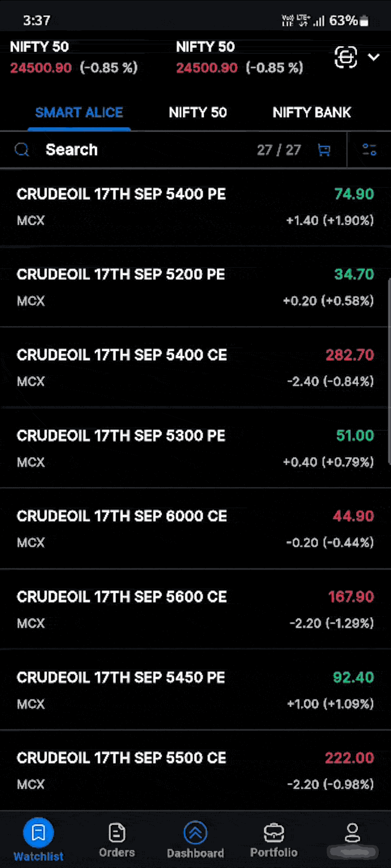Open CRUDEOIL 17TH SEP 5500 CE contract
This screenshot has width=391, height=868.
(x=121, y=758)
